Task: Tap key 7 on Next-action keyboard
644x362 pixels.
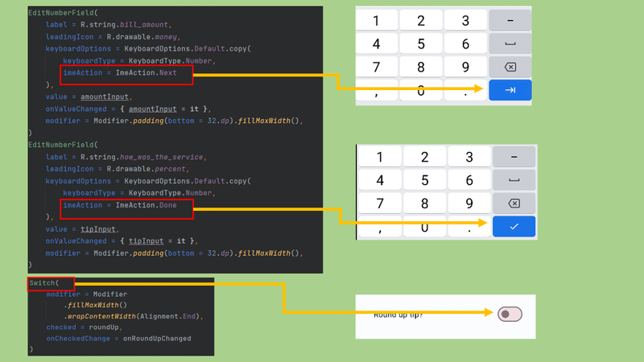Action: (x=377, y=67)
